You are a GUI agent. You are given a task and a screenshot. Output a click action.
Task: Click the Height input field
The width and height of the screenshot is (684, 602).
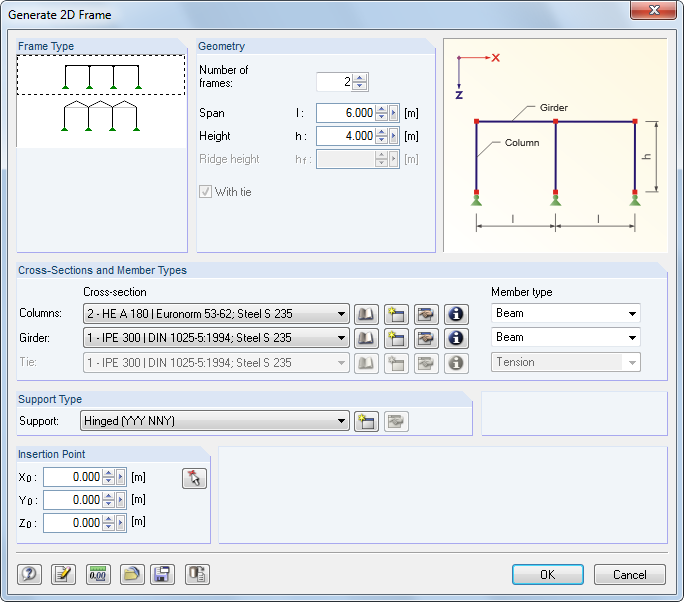click(345, 136)
